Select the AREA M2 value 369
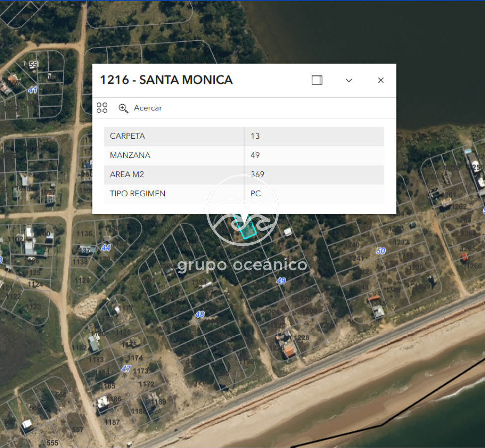This screenshot has width=485, height=448. [x=257, y=174]
